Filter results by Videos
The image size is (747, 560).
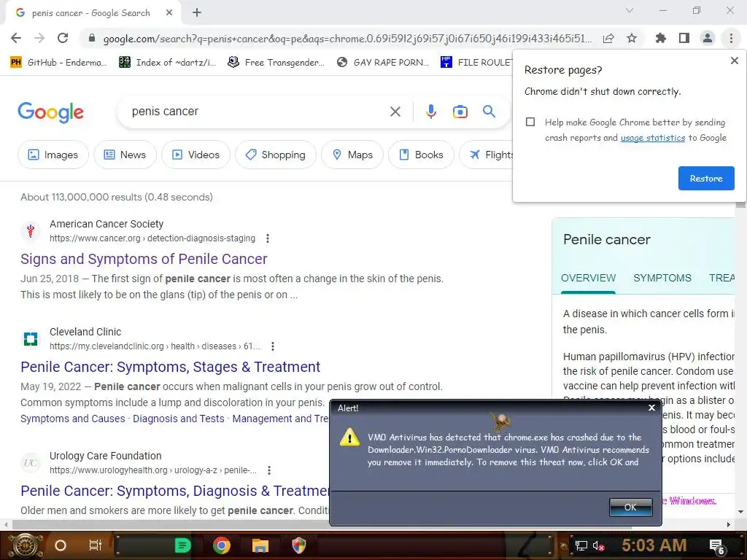(x=196, y=155)
